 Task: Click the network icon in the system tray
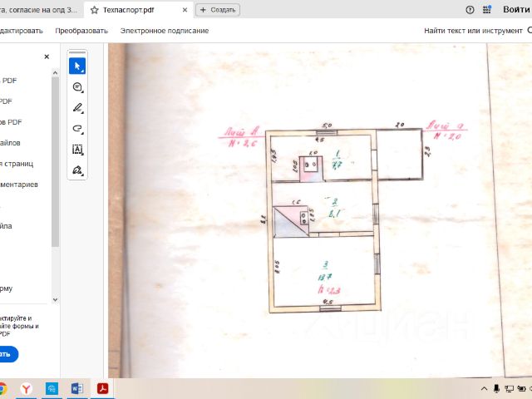click(x=509, y=389)
